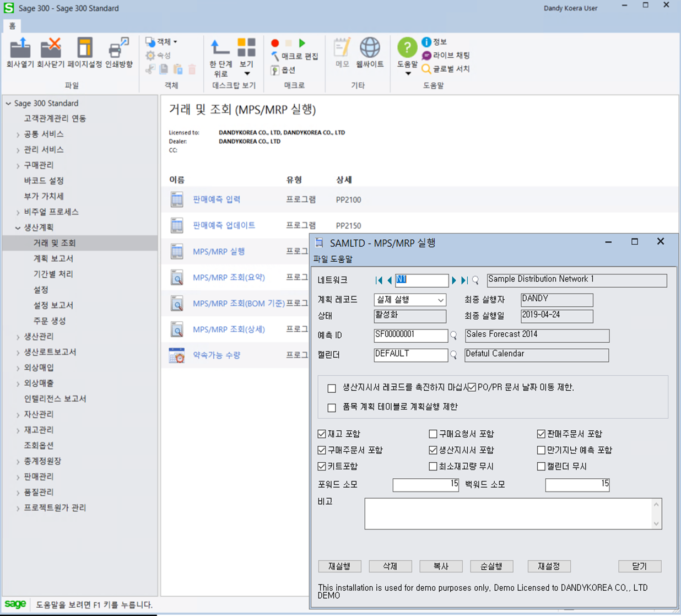The width and height of the screenshot is (681, 616).
Task: Go to last network record arrow
Action: click(x=464, y=280)
